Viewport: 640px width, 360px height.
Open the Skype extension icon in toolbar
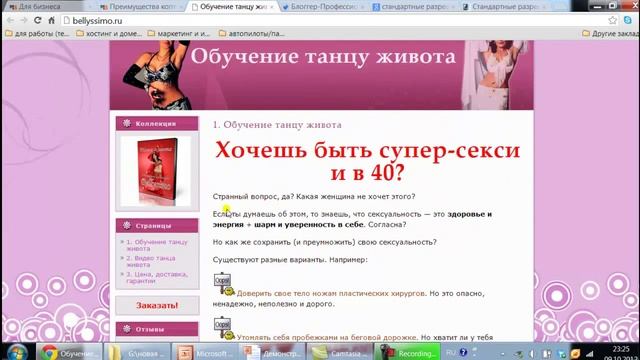coord(628,20)
